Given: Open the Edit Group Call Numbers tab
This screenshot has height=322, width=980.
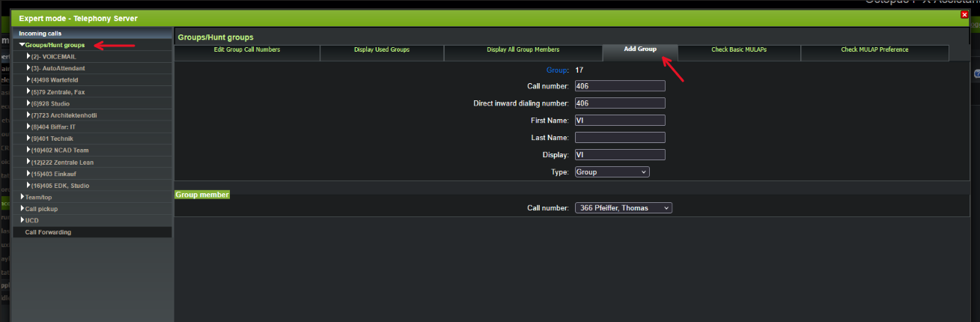Looking at the screenshot, I should [246, 50].
